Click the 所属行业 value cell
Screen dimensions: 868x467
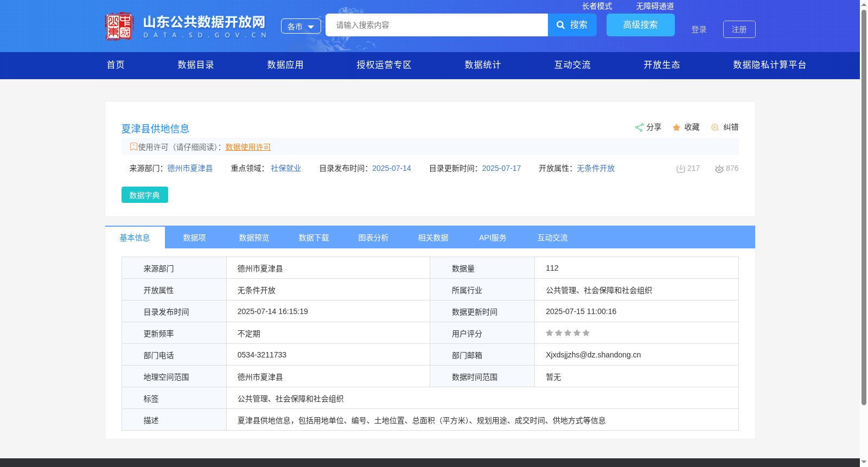coord(636,290)
